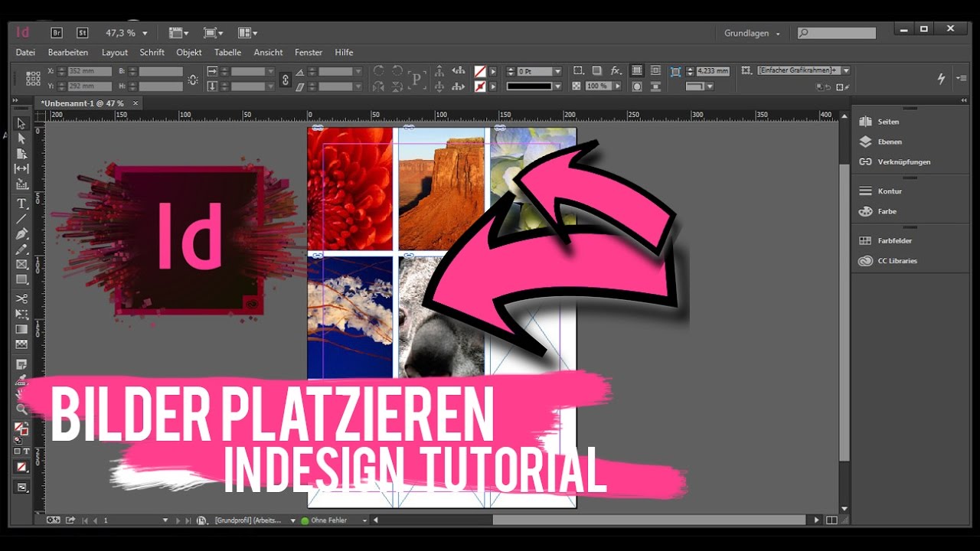Open the stroke weight 0 Pt dropdown
The width and height of the screenshot is (980, 551).
pyautogui.click(x=557, y=71)
